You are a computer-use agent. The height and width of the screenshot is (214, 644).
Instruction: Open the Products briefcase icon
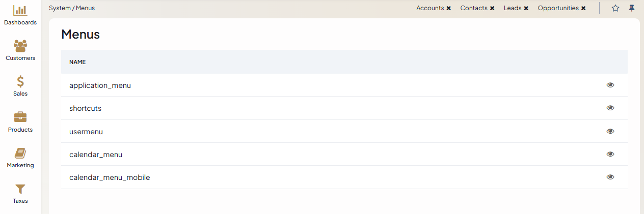click(x=20, y=117)
